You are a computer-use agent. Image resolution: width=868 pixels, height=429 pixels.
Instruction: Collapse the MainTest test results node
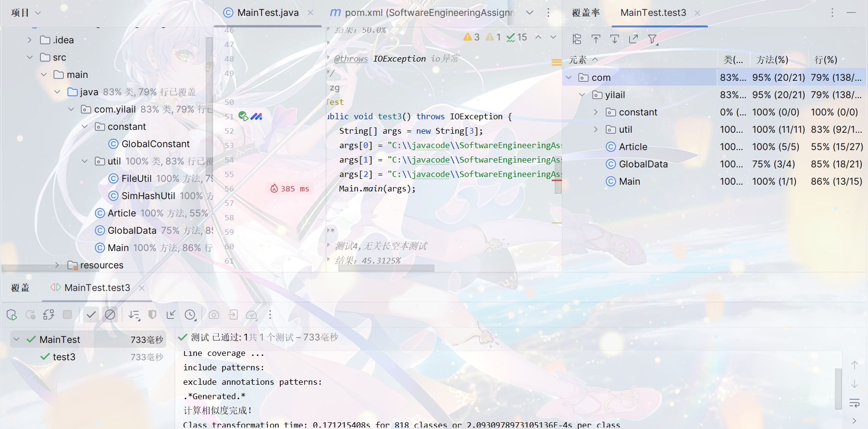(x=16, y=339)
